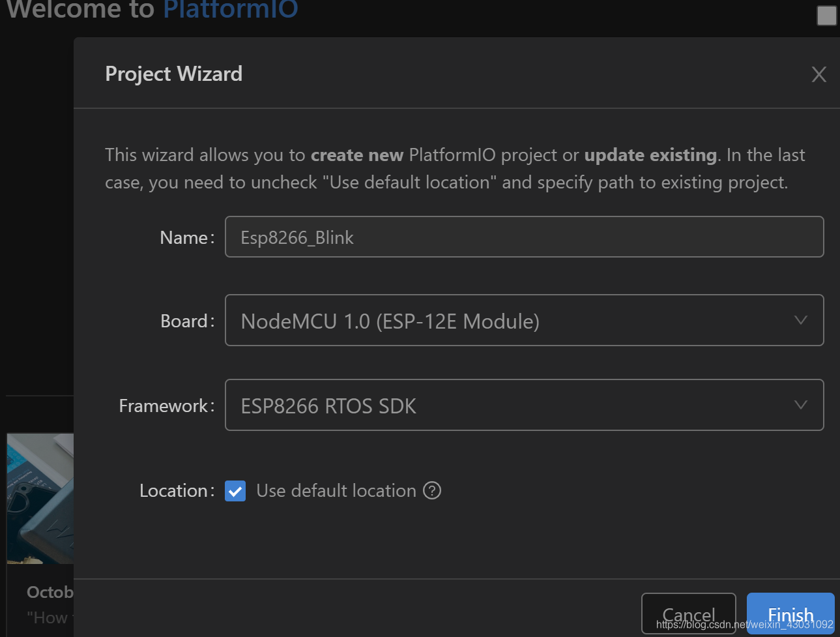
Task: Click the bold 'update existing' text
Action: (x=650, y=155)
